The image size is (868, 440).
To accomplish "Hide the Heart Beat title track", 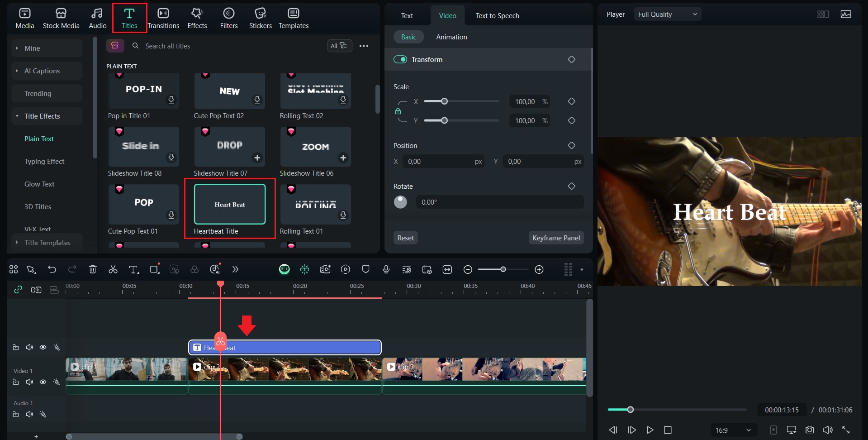I will 43,347.
